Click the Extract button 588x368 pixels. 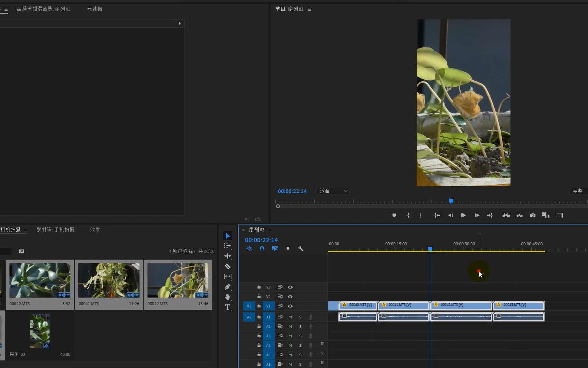point(519,215)
